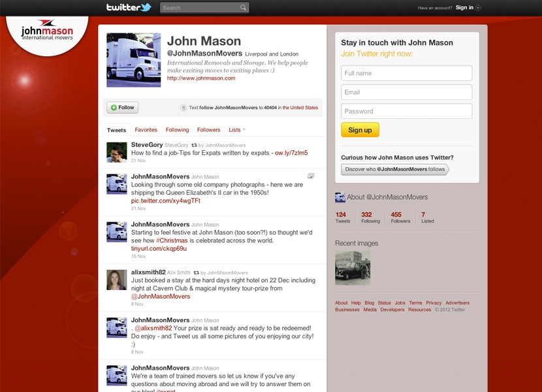Screen dimensions: 542x392
Task: Click the retweet icon on alixsmith82's tweet
Action: tap(197, 272)
